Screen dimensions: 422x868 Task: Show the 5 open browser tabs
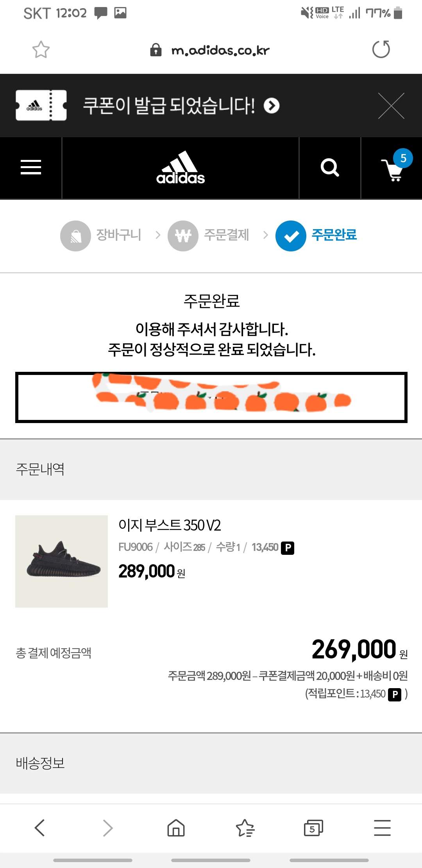[313, 828]
